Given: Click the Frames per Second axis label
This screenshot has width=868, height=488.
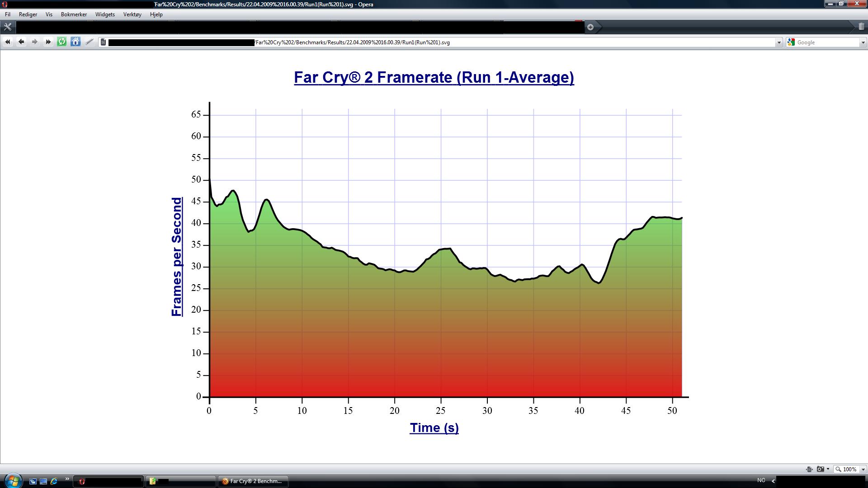Looking at the screenshot, I should [x=177, y=257].
